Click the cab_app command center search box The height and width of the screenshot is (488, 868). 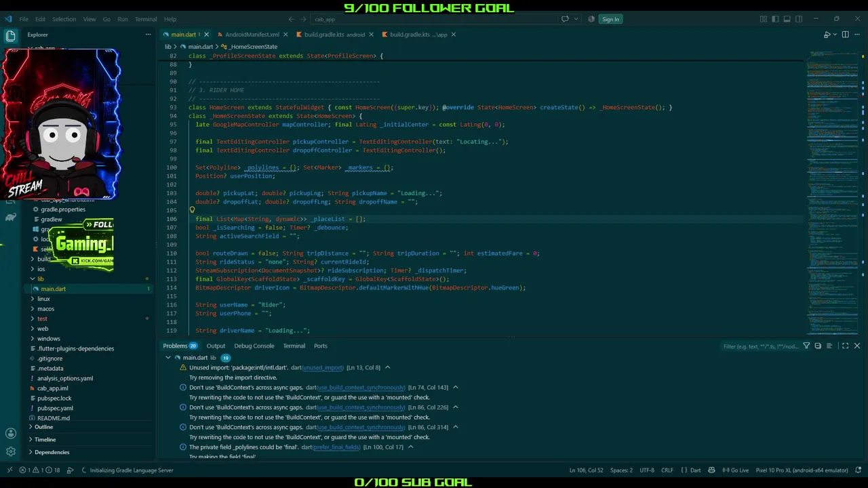click(434, 19)
